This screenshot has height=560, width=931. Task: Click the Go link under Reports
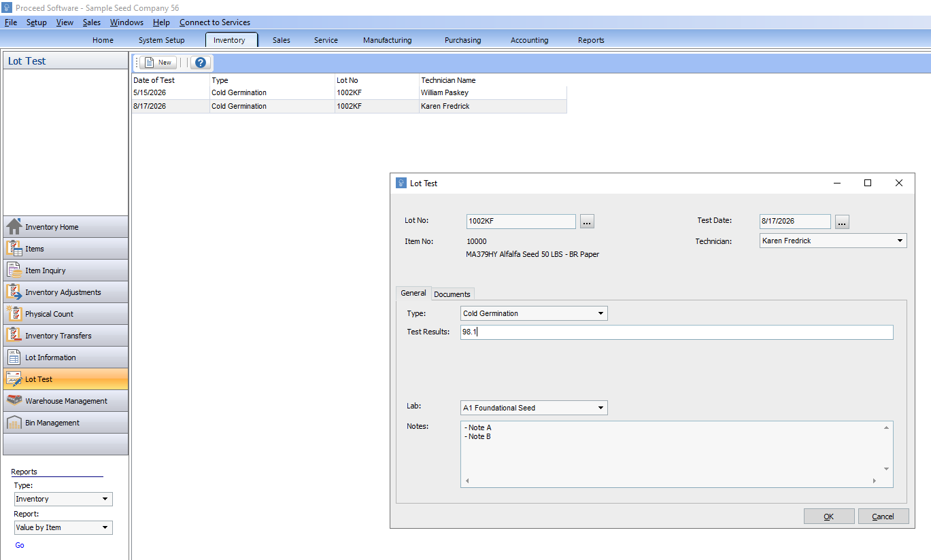(20, 545)
